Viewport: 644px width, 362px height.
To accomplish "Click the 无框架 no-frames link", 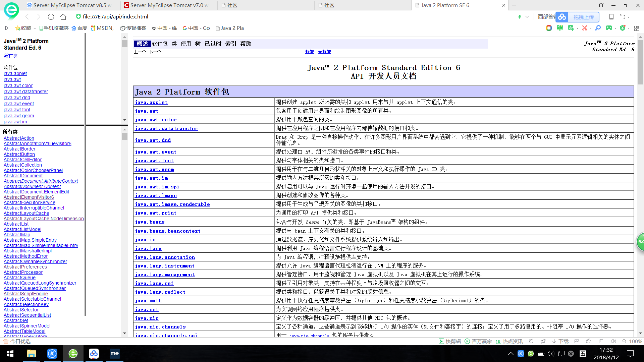I will pos(324,52).
